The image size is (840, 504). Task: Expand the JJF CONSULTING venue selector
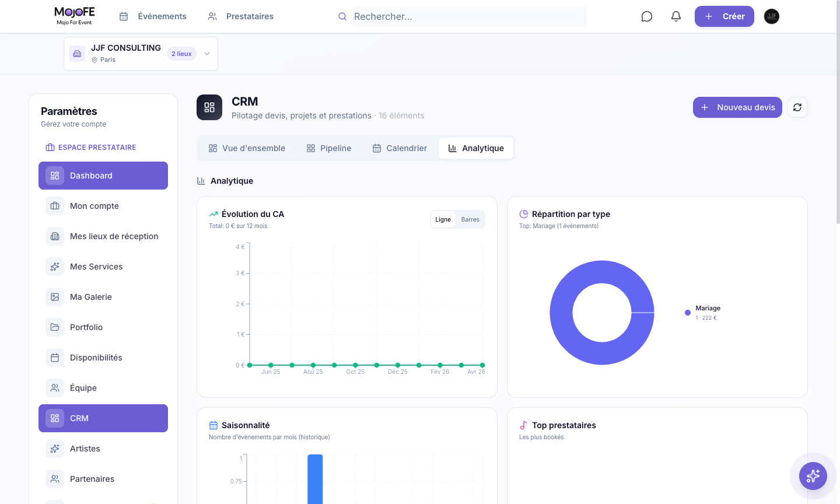141,54
